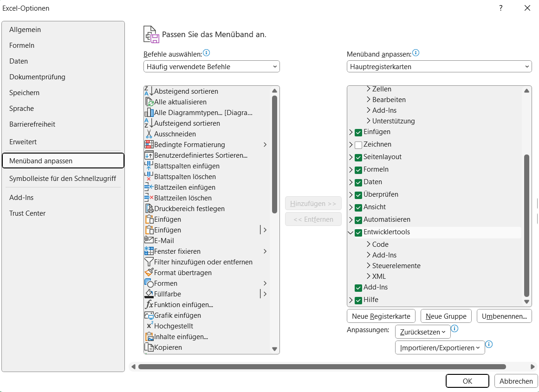The height and width of the screenshot is (392, 539).
Task: Click the Format übertragen brush icon
Action: point(149,272)
